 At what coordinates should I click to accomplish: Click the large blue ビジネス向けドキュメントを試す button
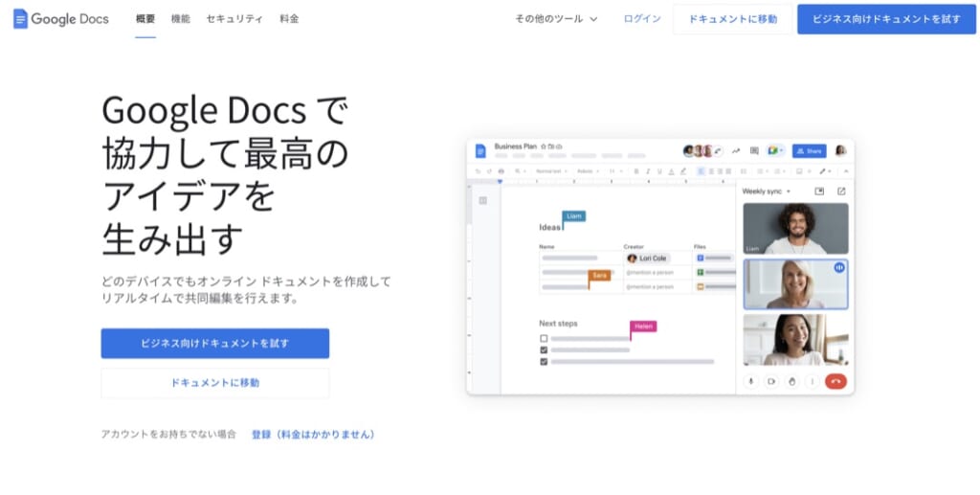click(x=215, y=343)
